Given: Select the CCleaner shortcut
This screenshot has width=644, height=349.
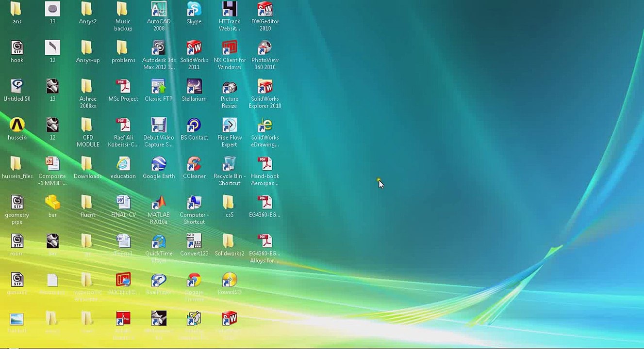Looking at the screenshot, I should [x=194, y=164].
